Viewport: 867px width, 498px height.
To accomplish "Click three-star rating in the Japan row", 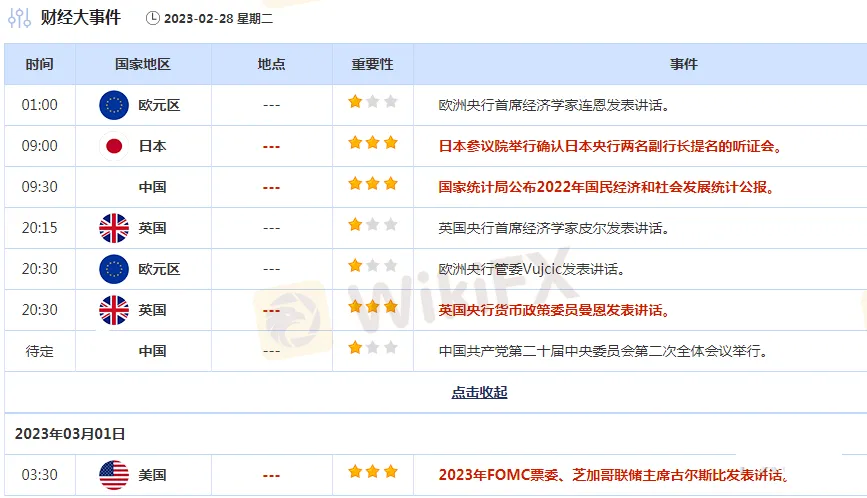I will coord(373,143).
